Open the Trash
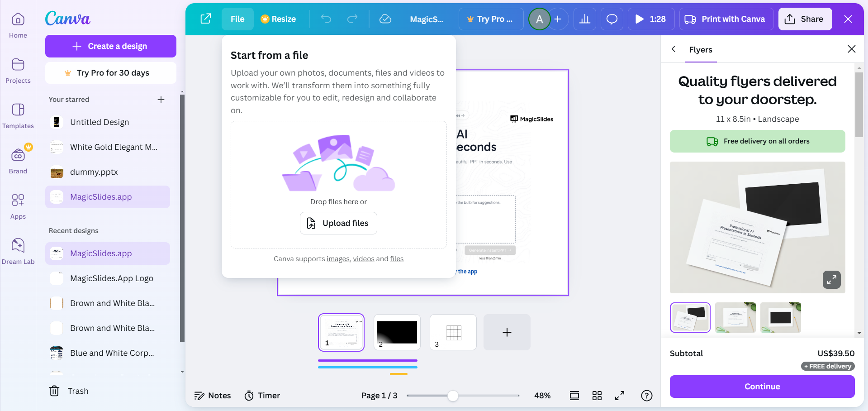The image size is (868, 411). [69, 391]
